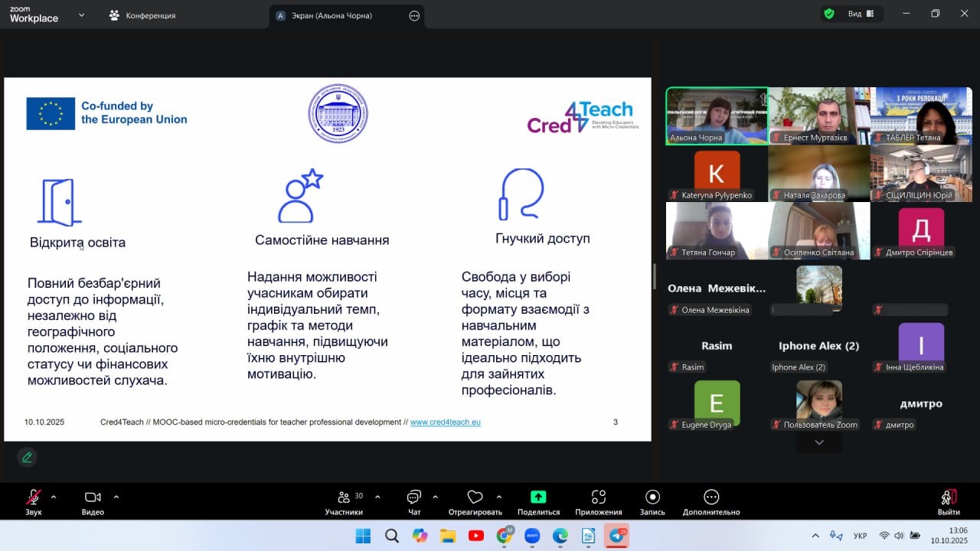
Task: Open the Zoom Workplace dropdown chevron
Action: (x=81, y=15)
